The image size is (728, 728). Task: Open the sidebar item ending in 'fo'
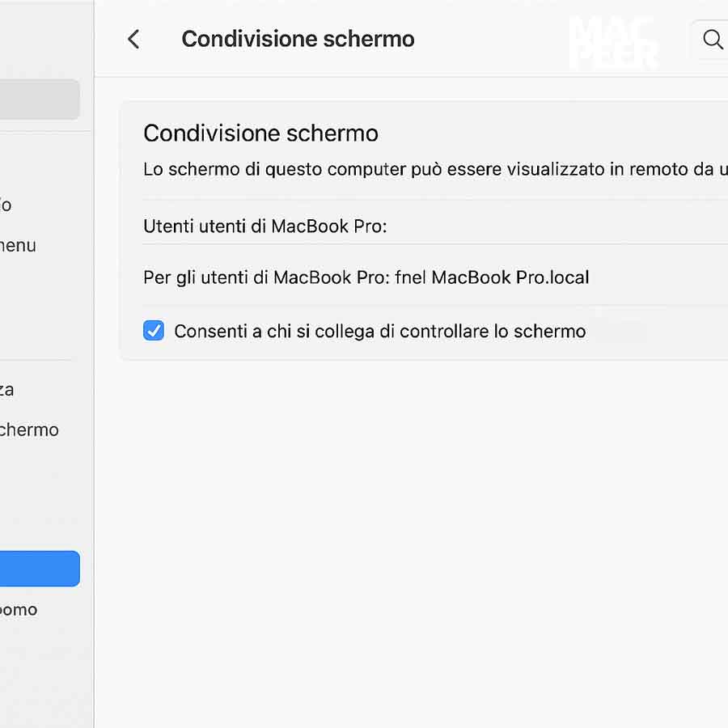[x=6, y=205]
